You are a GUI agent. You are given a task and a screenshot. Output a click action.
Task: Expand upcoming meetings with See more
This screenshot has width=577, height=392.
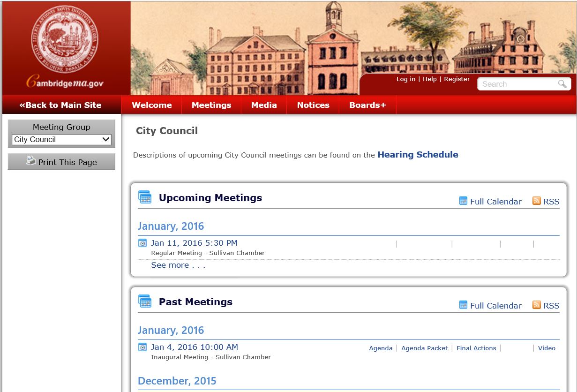178,265
